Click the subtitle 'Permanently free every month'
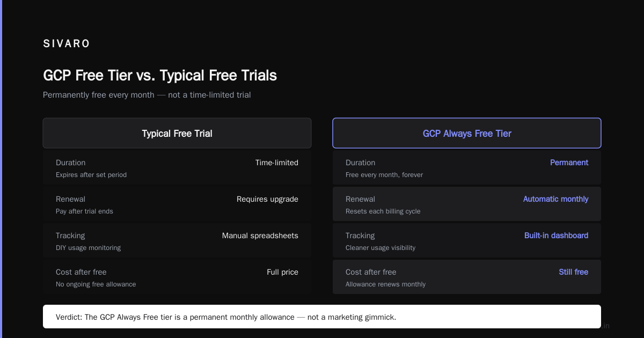Screen dimensions: 644x338 99,95
